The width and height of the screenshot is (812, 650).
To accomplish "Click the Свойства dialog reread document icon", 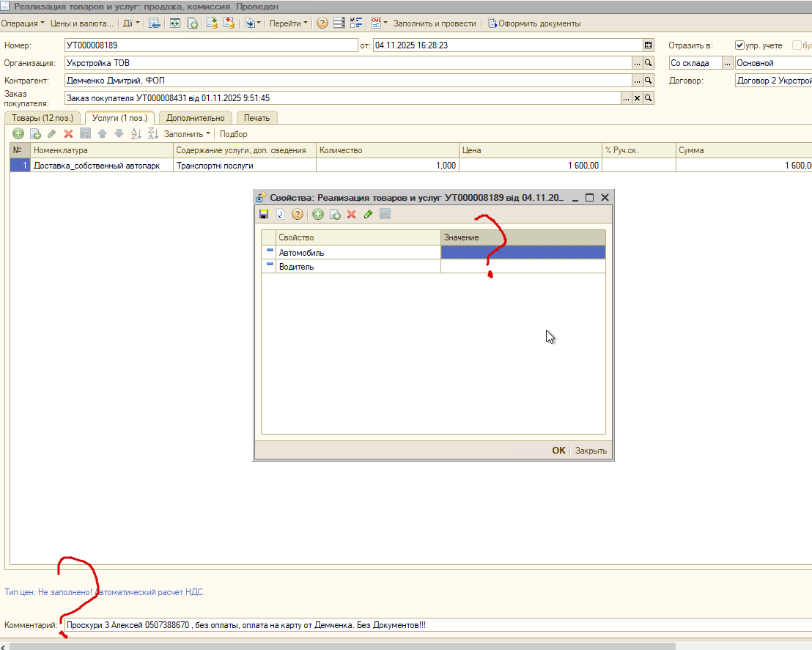I will 281,215.
